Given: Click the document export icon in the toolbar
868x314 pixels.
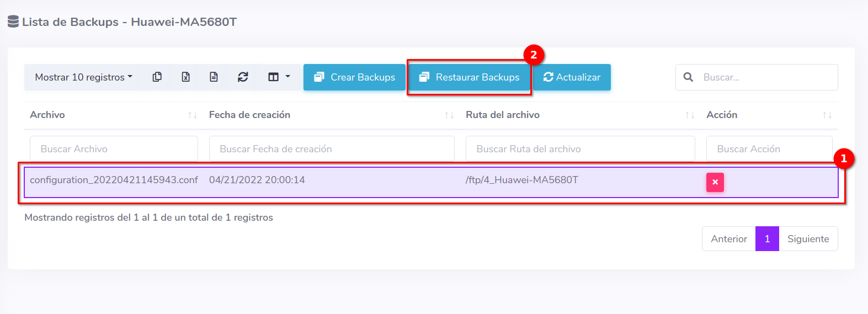Looking at the screenshot, I should 214,77.
